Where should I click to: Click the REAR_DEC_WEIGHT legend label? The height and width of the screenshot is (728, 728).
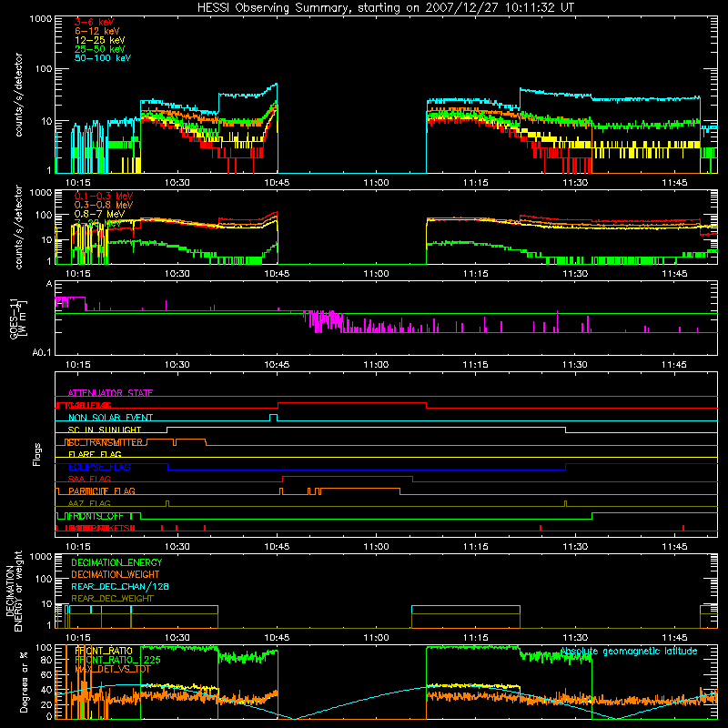[x=112, y=599]
